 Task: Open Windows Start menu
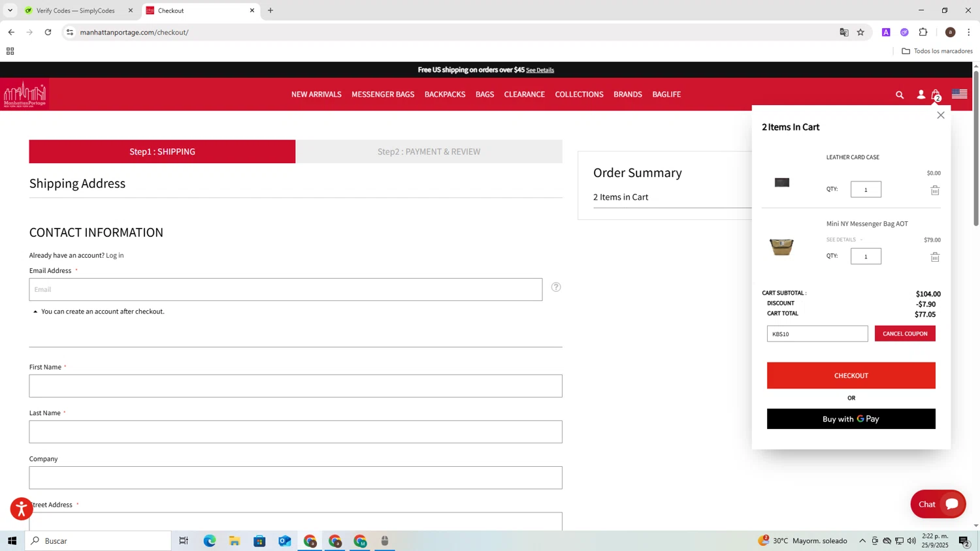pyautogui.click(x=12, y=541)
